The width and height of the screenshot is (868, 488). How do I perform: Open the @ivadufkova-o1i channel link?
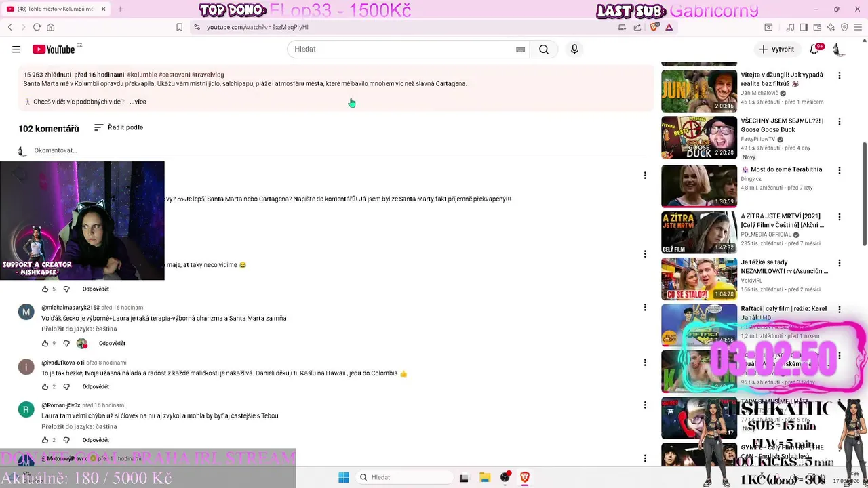point(63,363)
